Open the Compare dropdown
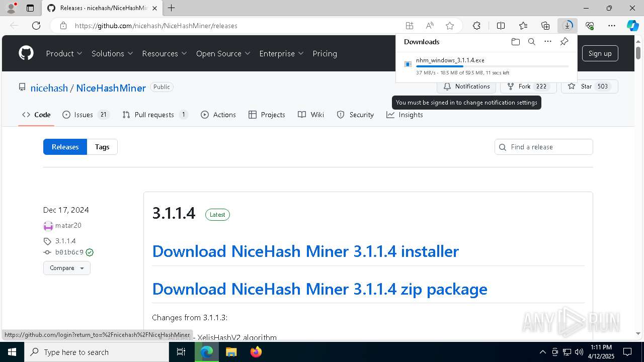The height and width of the screenshot is (362, 644). pyautogui.click(x=67, y=268)
